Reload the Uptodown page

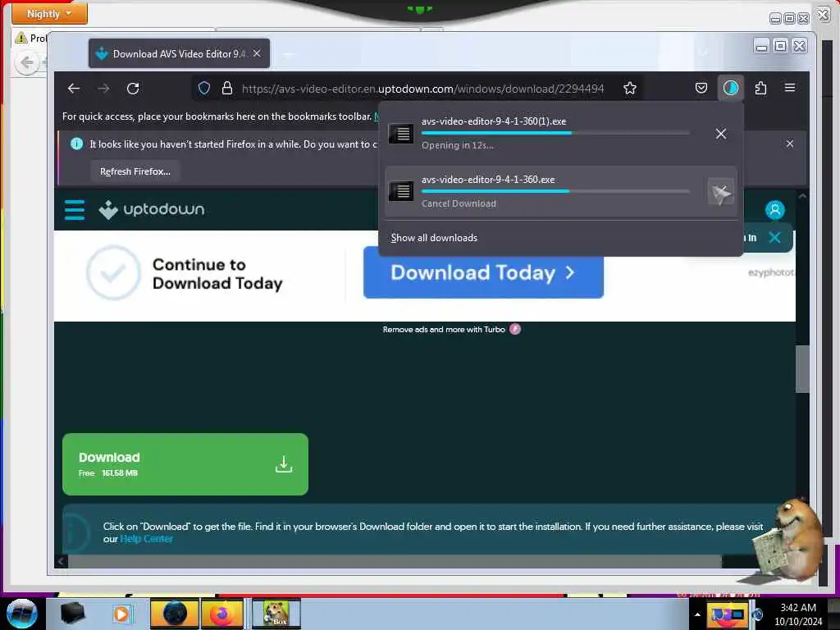[133, 89]
